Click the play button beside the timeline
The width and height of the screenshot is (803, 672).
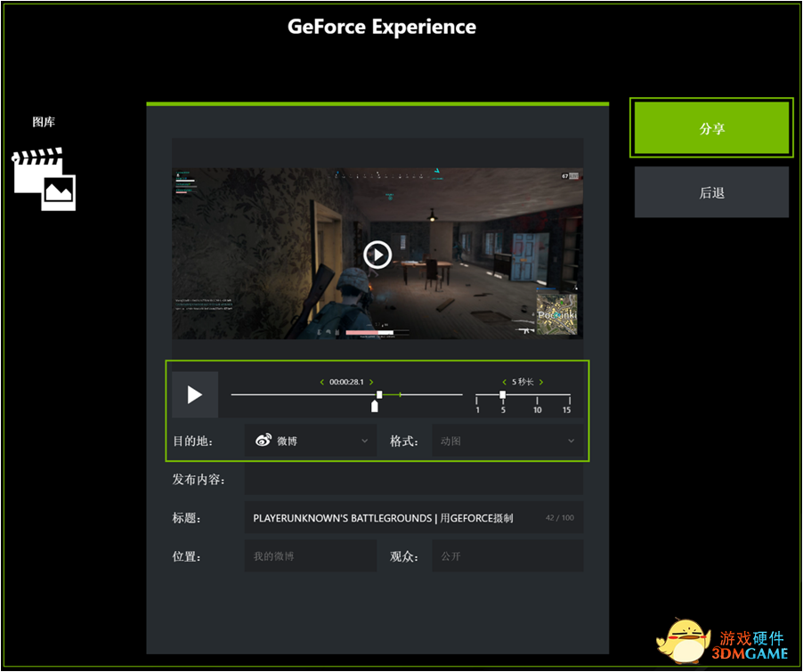click(x=195, y=394)
